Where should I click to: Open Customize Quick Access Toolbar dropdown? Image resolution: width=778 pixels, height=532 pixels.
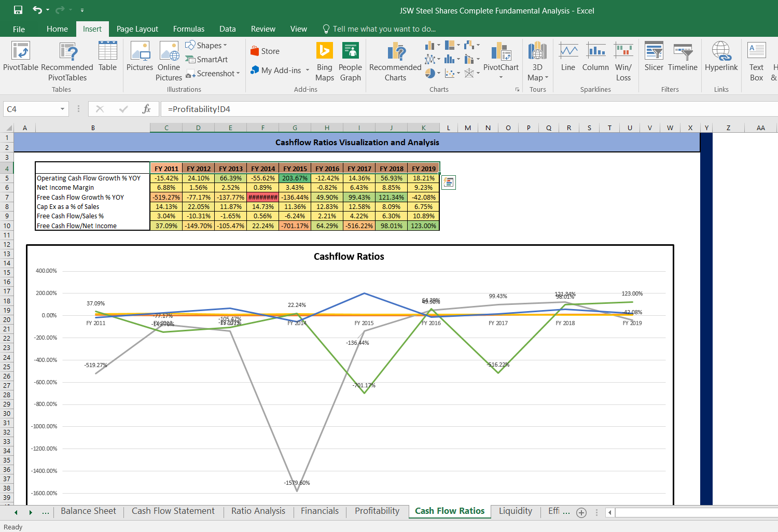[82, 10]
